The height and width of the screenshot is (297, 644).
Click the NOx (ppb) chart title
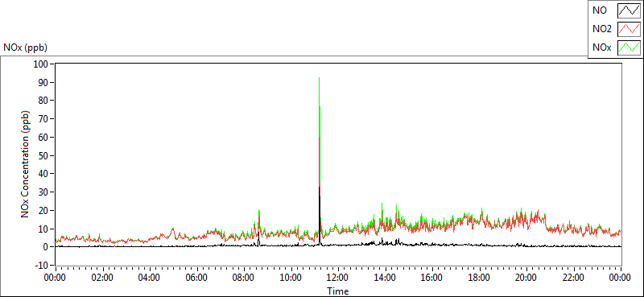[26, 47]
